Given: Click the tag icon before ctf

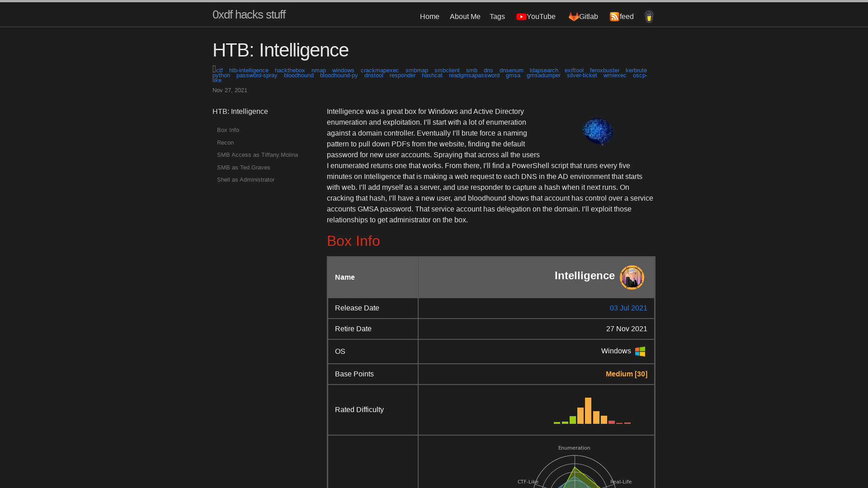Looking at the screenshot, I should [x=214, y=69].
